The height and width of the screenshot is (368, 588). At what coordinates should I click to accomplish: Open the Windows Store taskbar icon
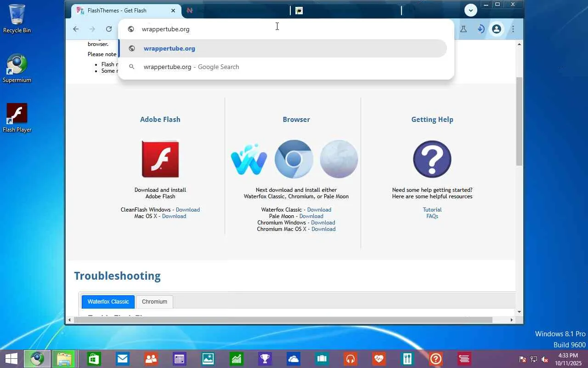[94, 359]
